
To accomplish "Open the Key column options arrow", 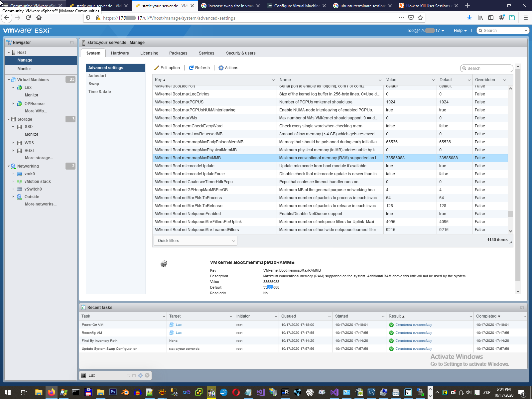I will (x=273, y=80).
